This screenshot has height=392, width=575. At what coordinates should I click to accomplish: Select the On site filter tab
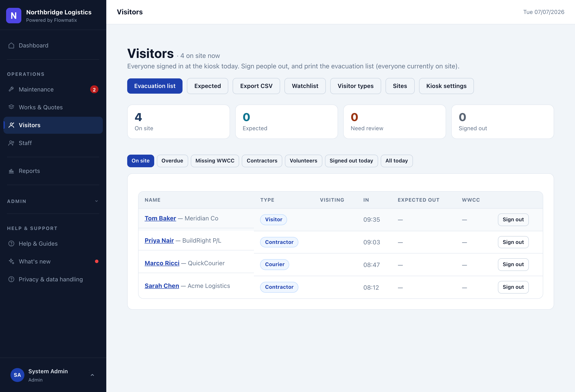[140, 161]
